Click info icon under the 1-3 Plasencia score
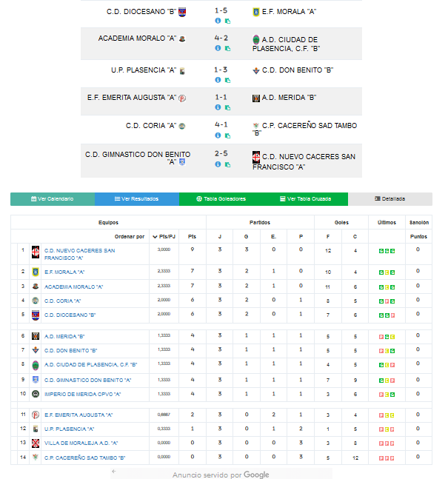This screenshot has width=448, height=479. [x=218, y=80]
